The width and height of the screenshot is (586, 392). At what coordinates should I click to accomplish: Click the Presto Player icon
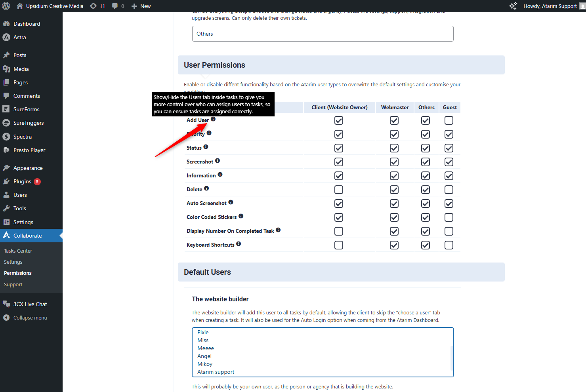6,150
